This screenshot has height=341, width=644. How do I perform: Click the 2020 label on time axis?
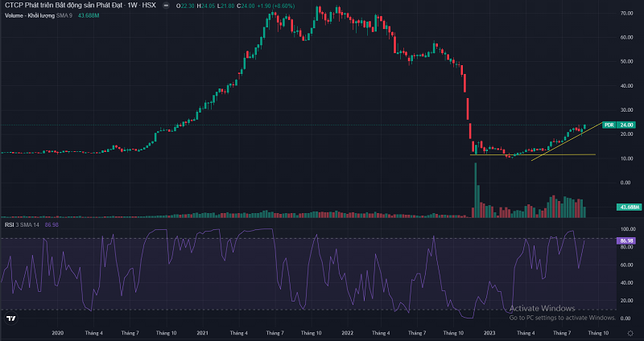click(58, 332)
